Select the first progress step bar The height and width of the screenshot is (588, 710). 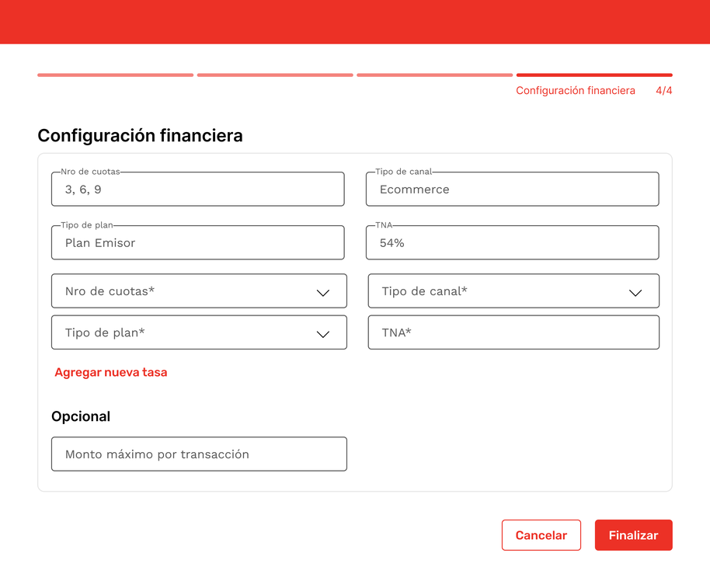[x=116, y=75]
